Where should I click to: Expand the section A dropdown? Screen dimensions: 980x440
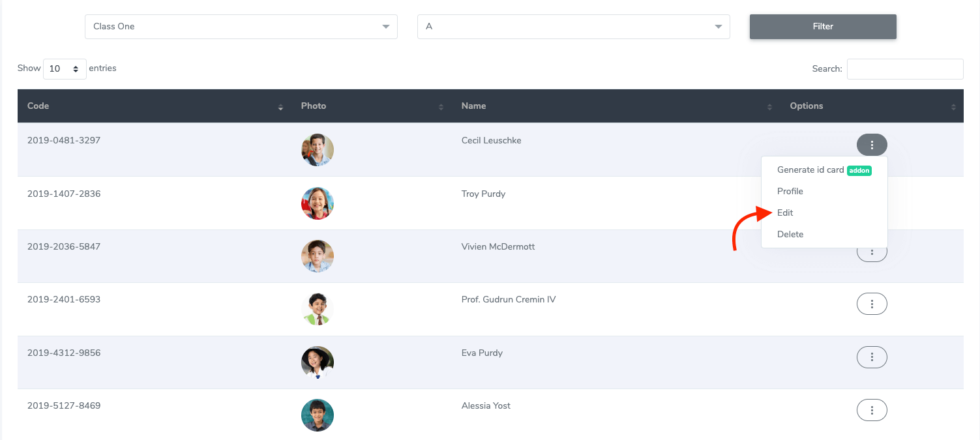coord(573,27)
